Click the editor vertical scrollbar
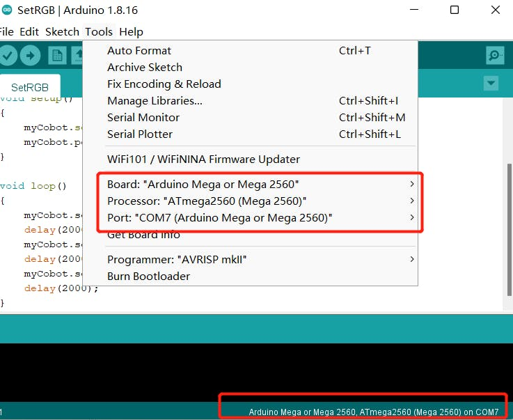Image resolution: width=513 pixels, height=420 pixels. click(509, 229)
